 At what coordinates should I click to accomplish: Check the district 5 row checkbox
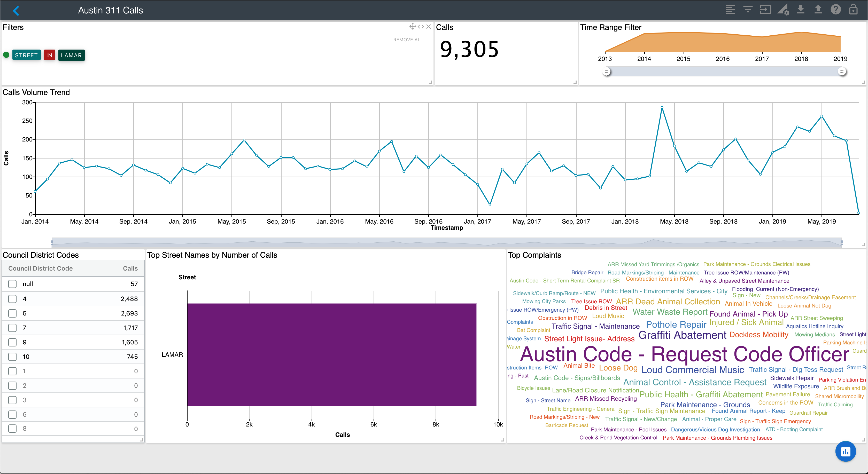(12, 313)
